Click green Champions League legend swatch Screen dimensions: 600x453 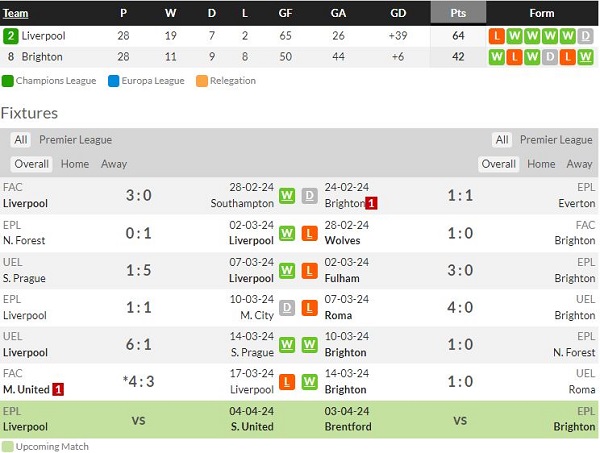[7, 81]
